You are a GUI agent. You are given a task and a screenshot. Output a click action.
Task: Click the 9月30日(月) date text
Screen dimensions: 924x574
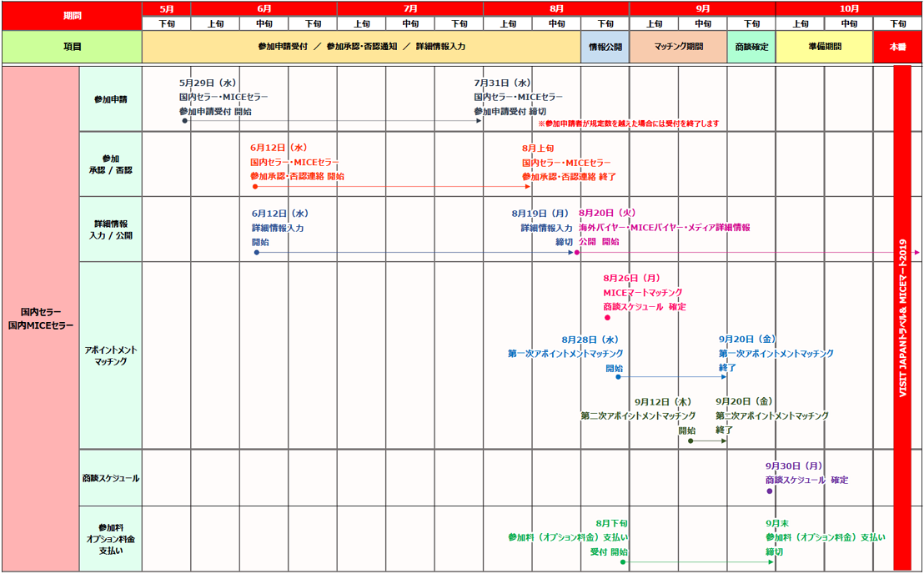pyautogui.click(x=795, y=466)
